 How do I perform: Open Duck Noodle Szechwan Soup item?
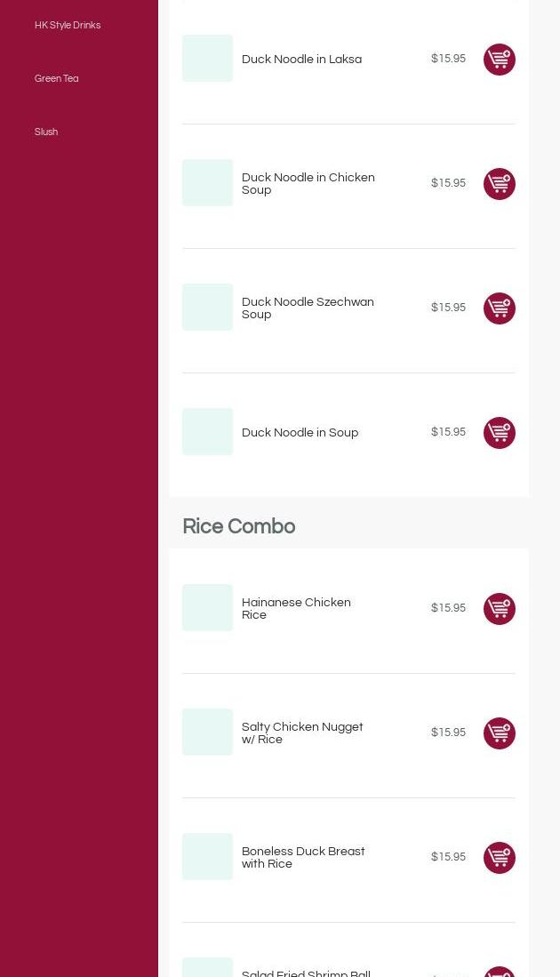pyautogui.click(x=308, y=308)
